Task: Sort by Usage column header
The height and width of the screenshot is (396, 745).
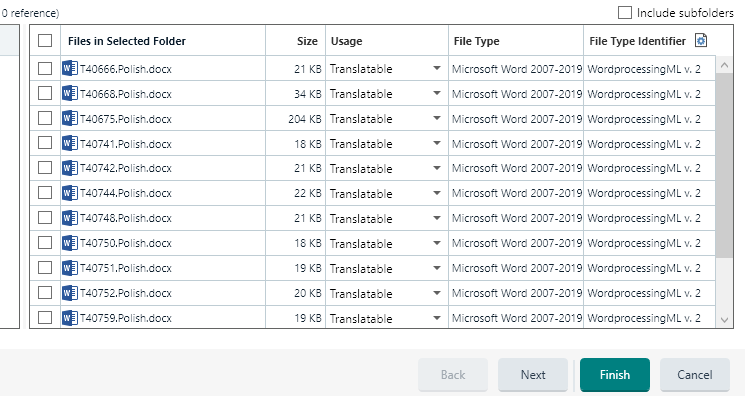Action: click(387, 41)
